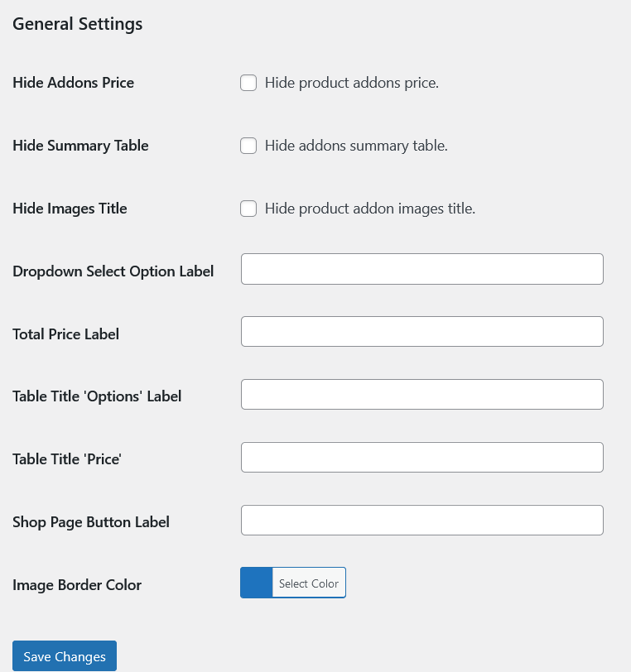Select the Table Title 'Options' Label field

click(x=421, y=395)
